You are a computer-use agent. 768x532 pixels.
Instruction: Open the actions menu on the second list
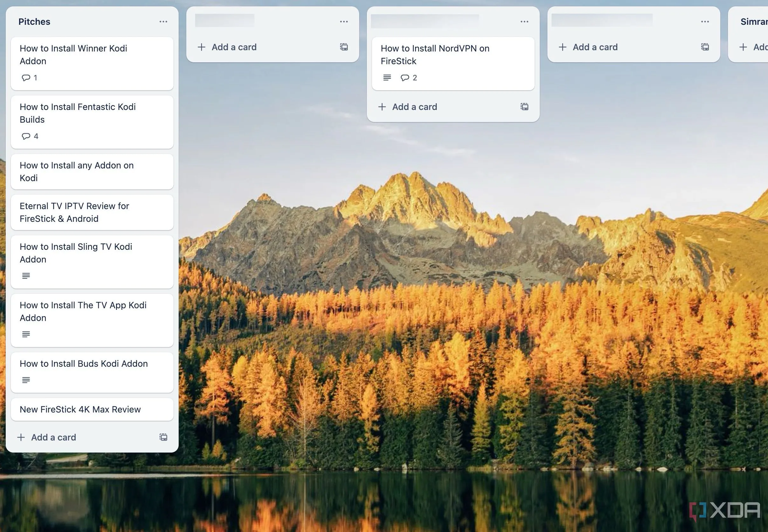coord(344,21)
